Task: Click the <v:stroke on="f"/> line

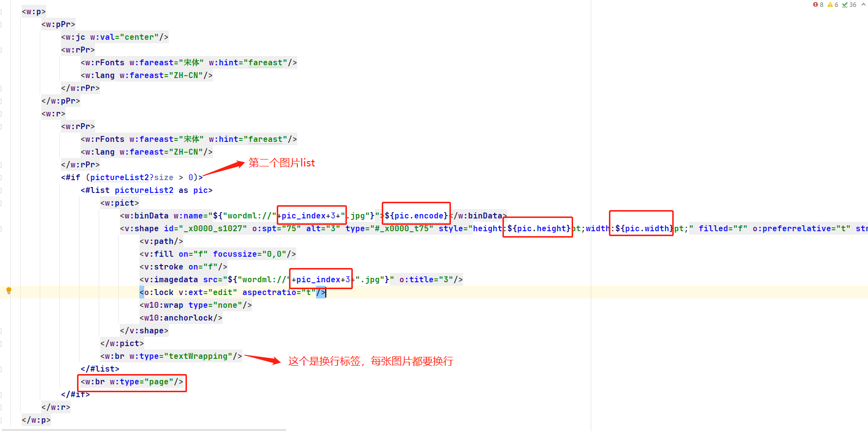Action: (x=184, y=267)
